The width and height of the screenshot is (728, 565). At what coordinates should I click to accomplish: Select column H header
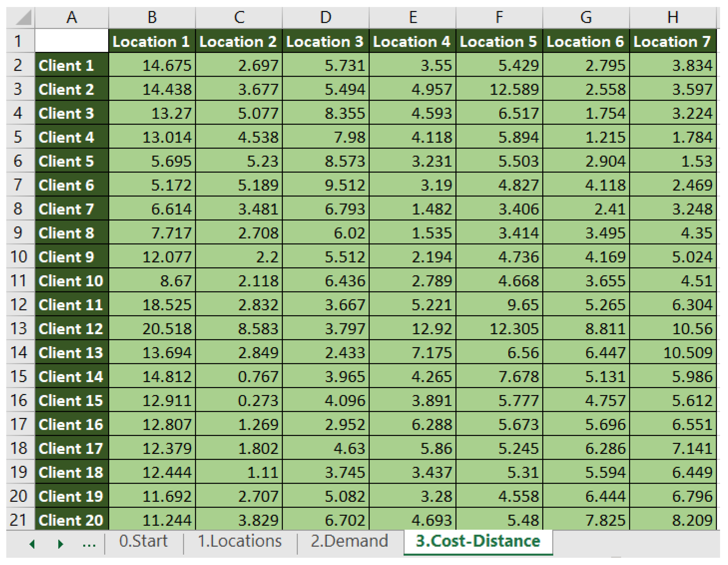click(673, 17)
